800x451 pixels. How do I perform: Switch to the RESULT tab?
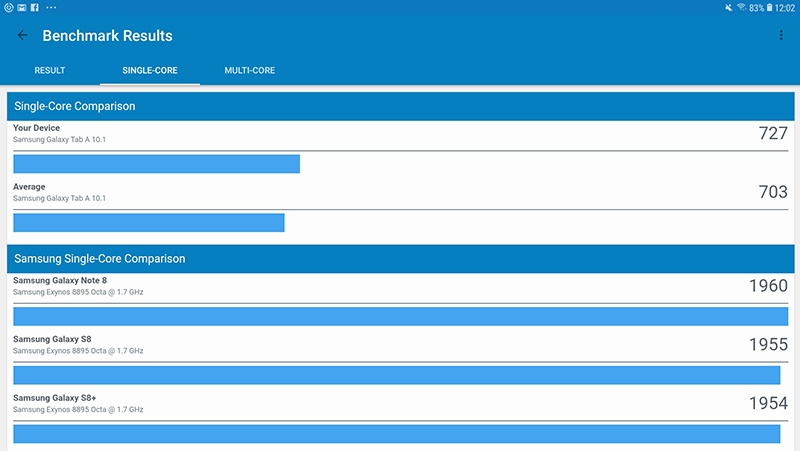coord(49,70)
